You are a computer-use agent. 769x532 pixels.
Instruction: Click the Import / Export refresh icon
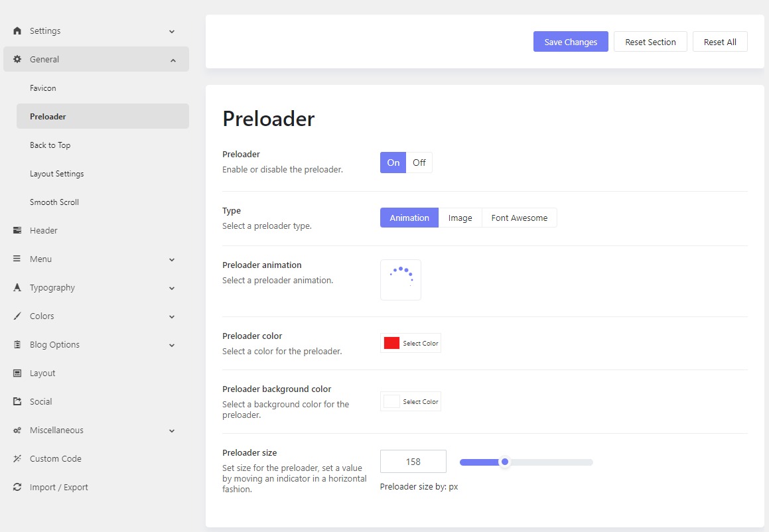pos(17,488)
